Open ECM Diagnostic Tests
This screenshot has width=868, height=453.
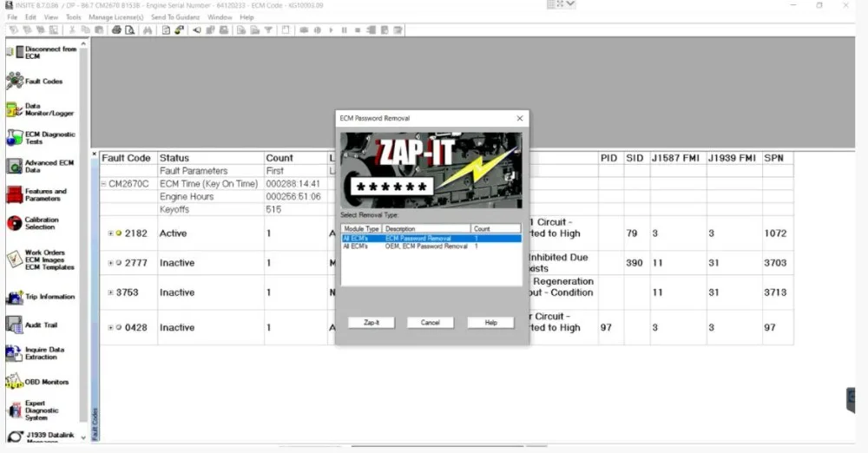click(x=41, y=138)
